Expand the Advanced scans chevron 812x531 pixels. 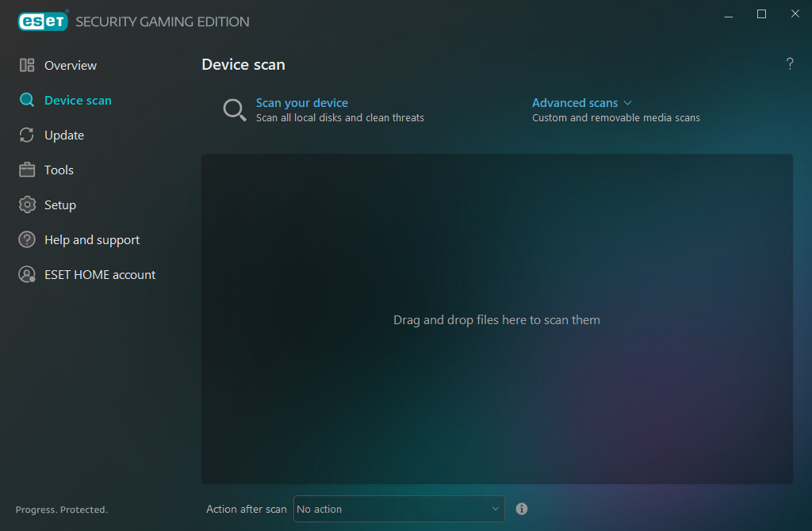coord(628,103)
